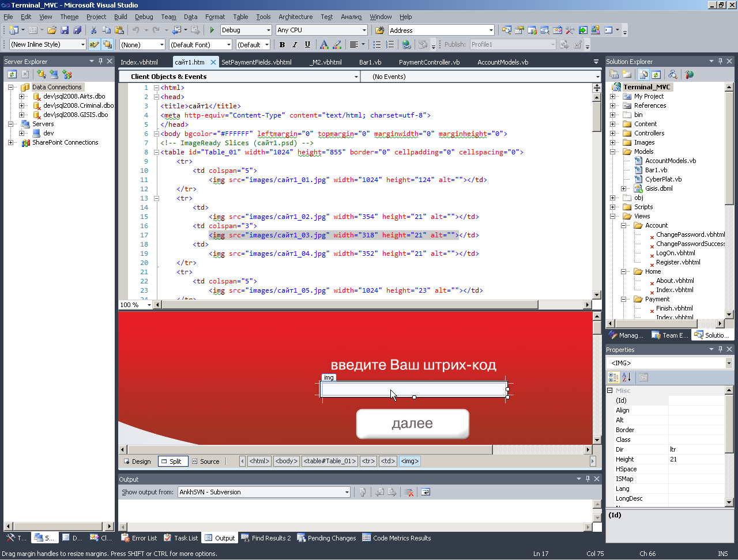Switch to the AccountModels.vb tab
The height and width of the screenshot is (560, 738).
click(x=503, y=62)
